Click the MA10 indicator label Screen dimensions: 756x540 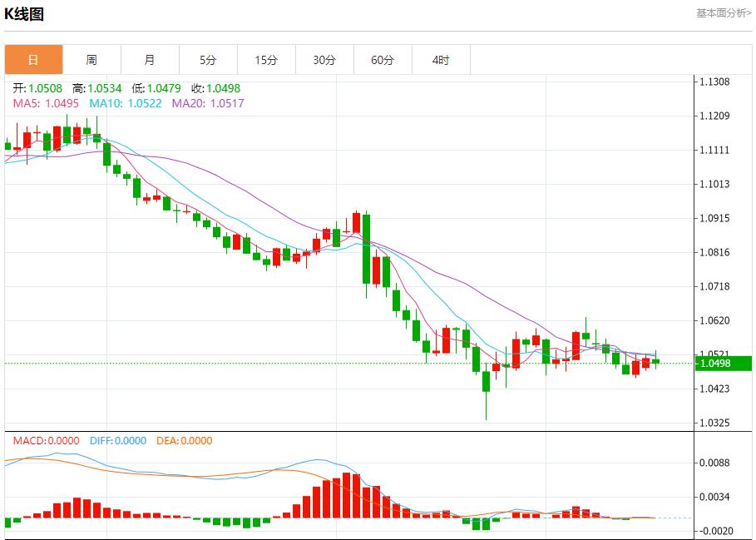point(126,103)
